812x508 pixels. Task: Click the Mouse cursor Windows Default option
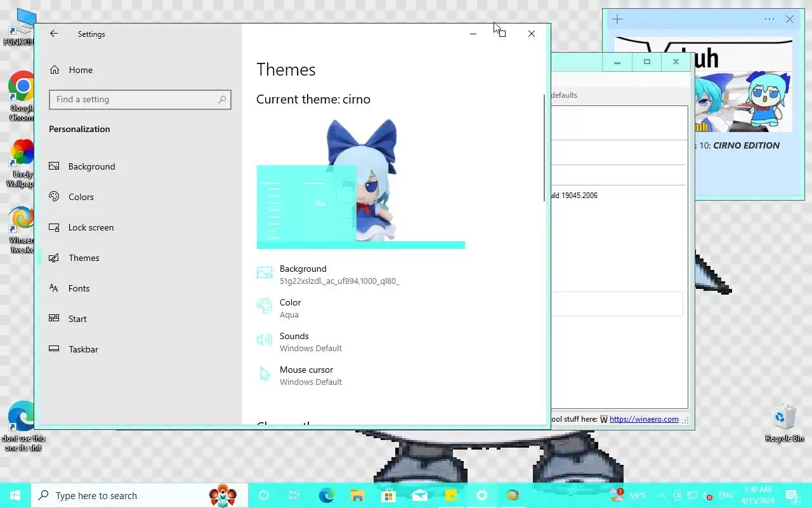[x=299, y=375]
